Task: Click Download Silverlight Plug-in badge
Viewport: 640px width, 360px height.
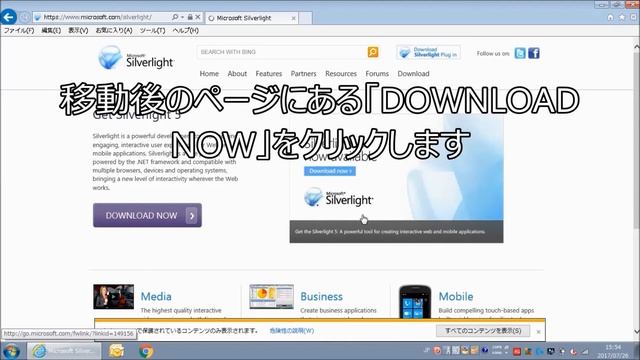Action: 428,52
